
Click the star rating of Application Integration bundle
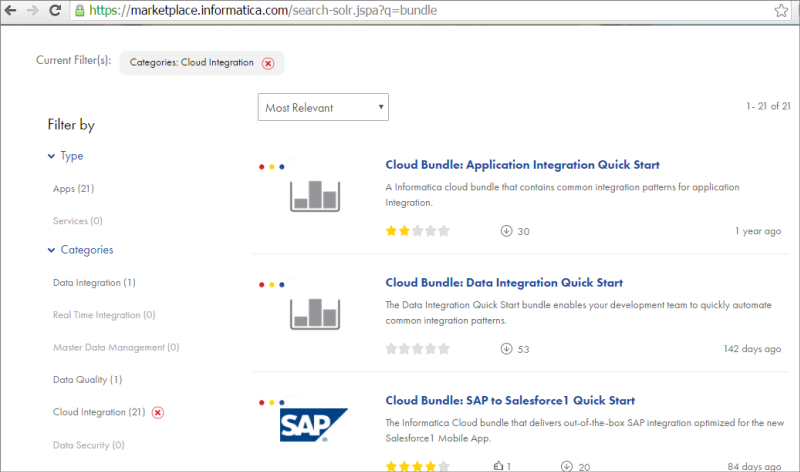coord(417,231)
